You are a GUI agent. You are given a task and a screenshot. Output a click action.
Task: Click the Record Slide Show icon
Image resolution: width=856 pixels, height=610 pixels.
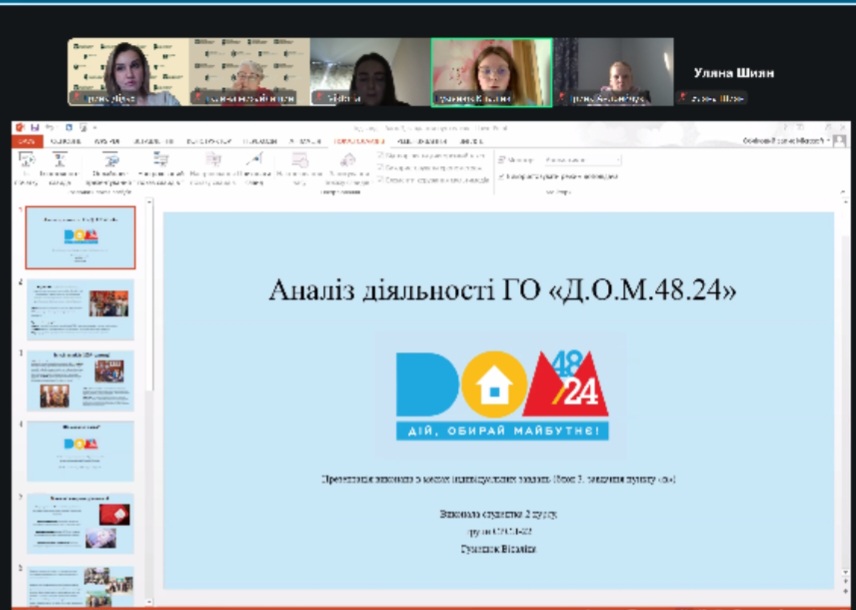348,159
